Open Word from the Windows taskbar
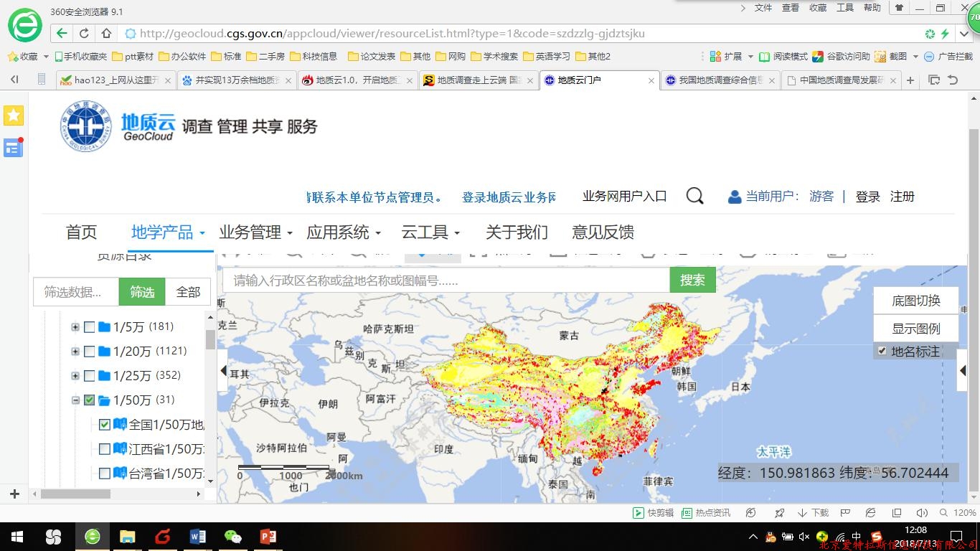The width and height of the screenshot is (980, 551). [197, 536]
